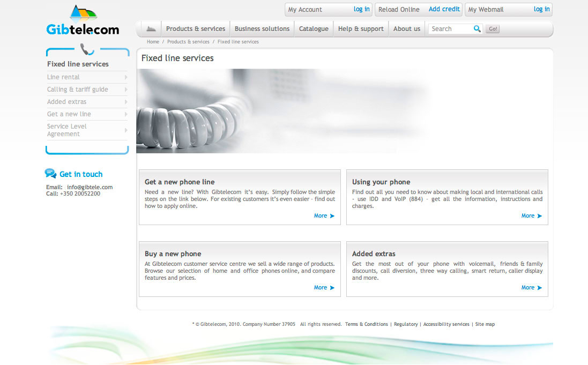
Task: Open Business solutions menu
Action: 262,29
